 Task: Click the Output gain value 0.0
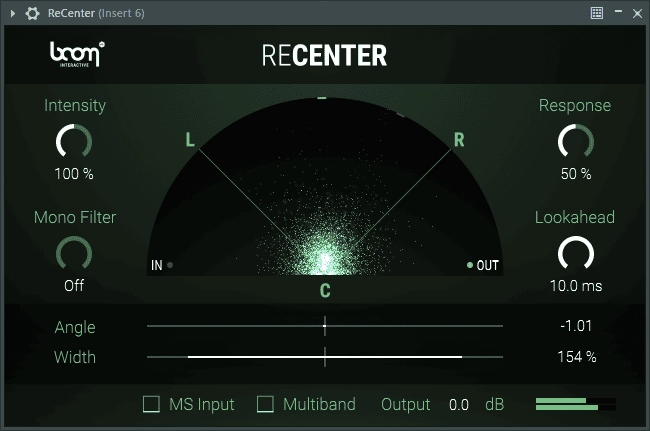click(459, 404)
